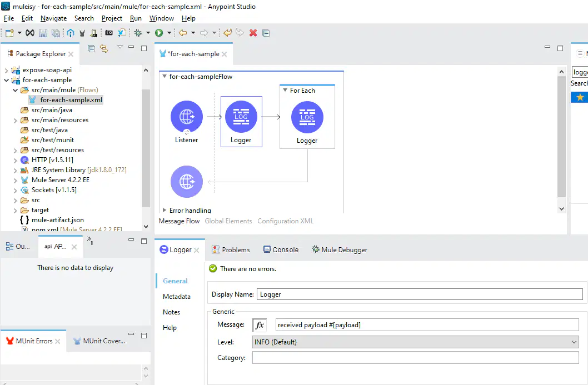588x385 pixels.
Task: Click Collapse All in Package Explorer
Action: (x=91, y=48)
